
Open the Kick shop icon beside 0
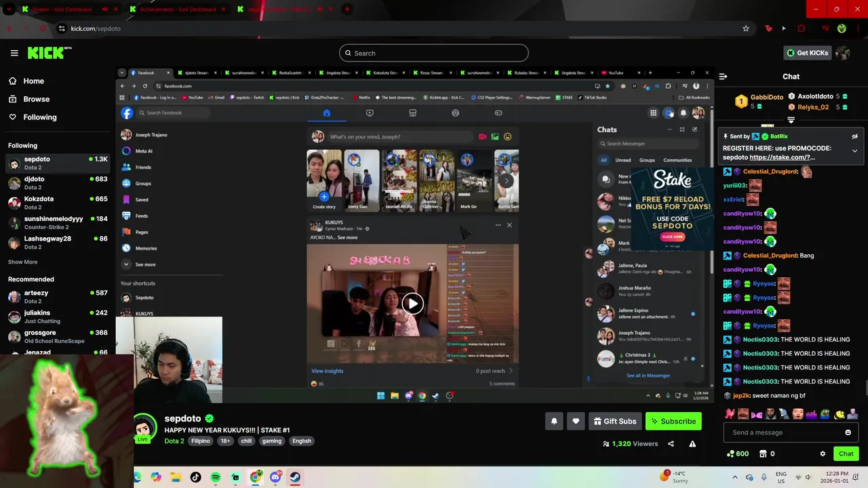tap(763, 453)
